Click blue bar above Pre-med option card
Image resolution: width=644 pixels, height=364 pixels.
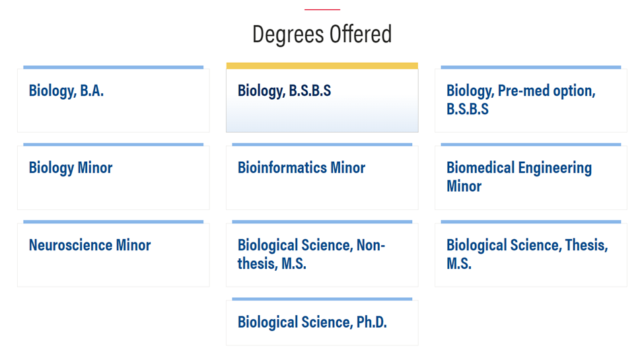(x=530, y=67)
